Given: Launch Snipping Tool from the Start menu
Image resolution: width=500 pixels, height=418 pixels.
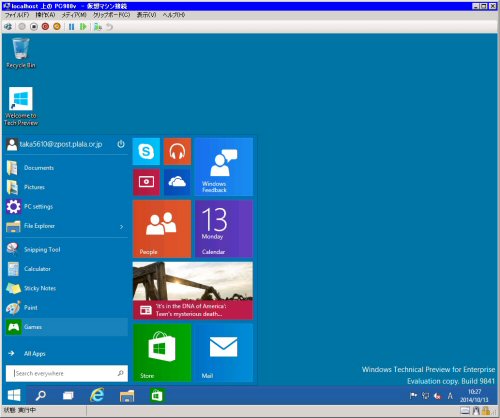Looking at the screenshot, I should (x=67, y=249).
